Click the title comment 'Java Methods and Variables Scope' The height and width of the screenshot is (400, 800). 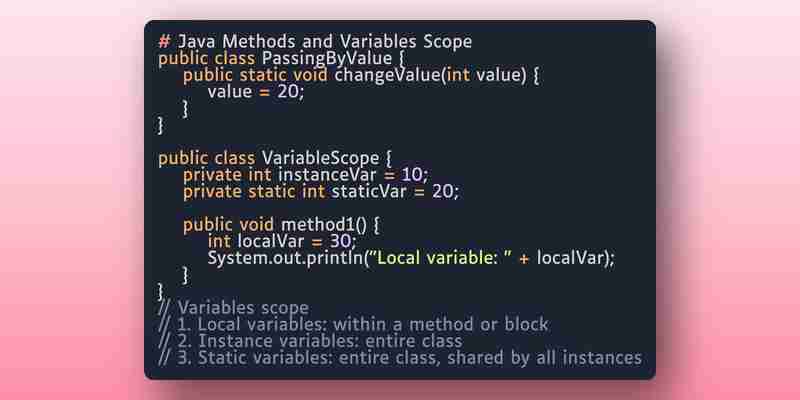point(324,41)
